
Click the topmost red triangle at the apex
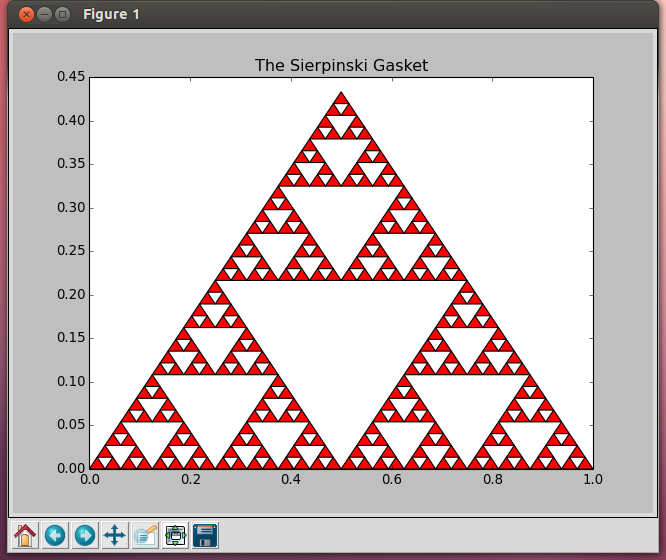point(342,100)
